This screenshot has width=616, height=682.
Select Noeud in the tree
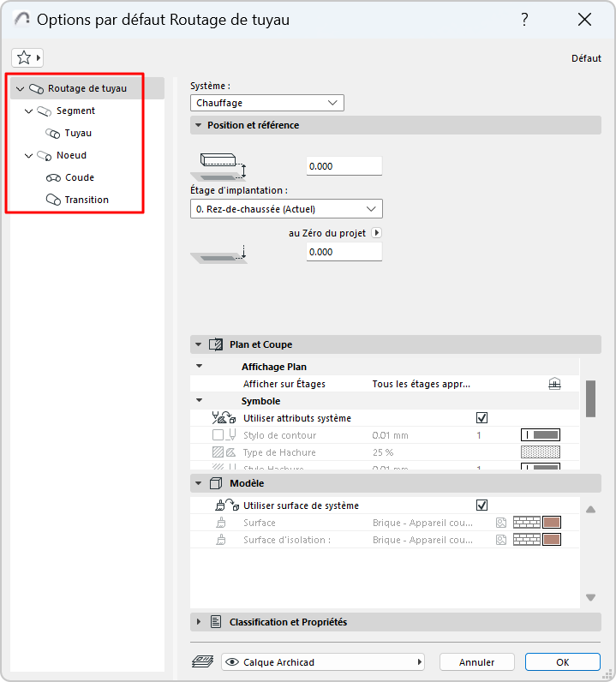coord(71,155)
